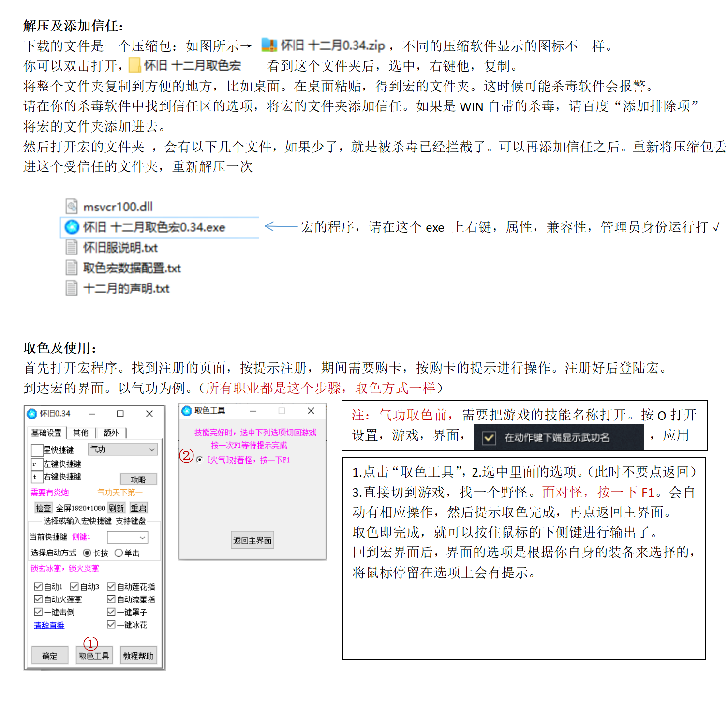The image size is (728, 703).
Task: Minimize the 取色工具 window
Action: 253,411
